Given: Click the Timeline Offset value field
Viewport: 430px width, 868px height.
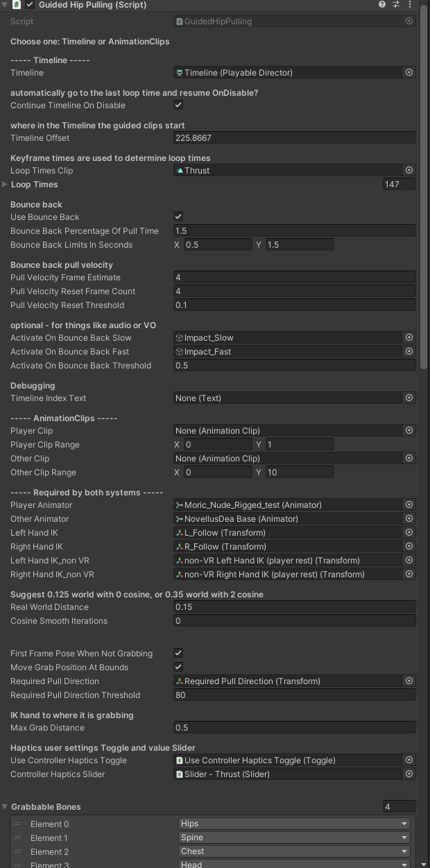Looking at the screenshot, I should click(294, 138).
